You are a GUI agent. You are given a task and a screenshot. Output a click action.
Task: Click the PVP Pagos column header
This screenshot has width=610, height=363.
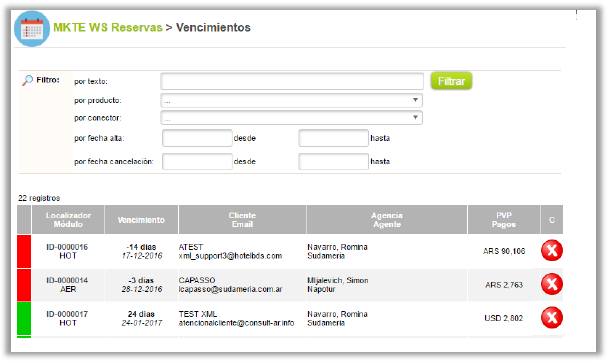pos(504,220)
